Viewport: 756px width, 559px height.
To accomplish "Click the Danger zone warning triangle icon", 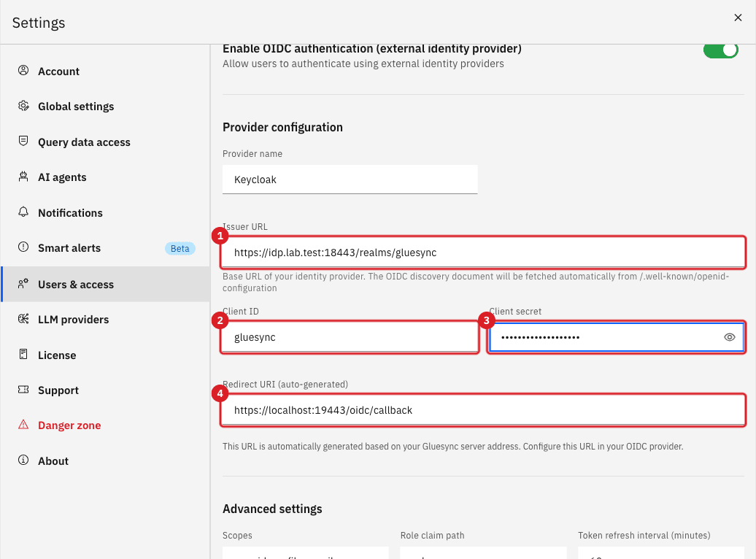I will (x=23, y=425).
